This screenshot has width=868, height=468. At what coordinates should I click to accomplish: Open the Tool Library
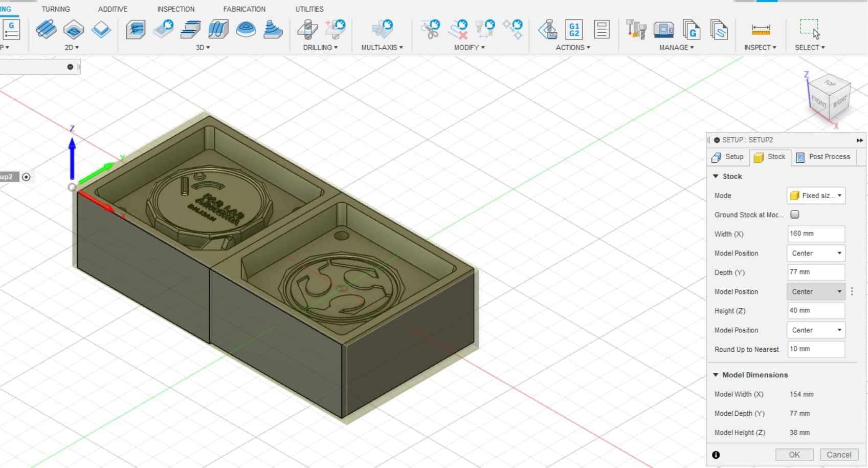[x=636, y=29]
